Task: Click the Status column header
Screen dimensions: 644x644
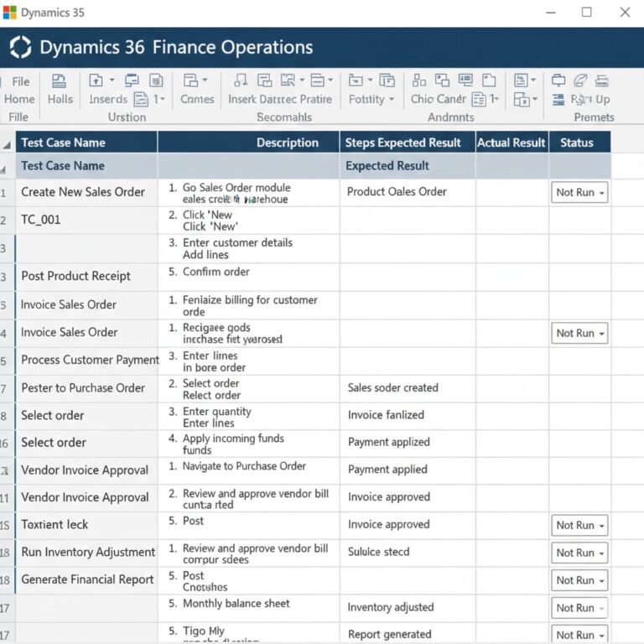Action: pyautogui.click(x=579, y=143)
